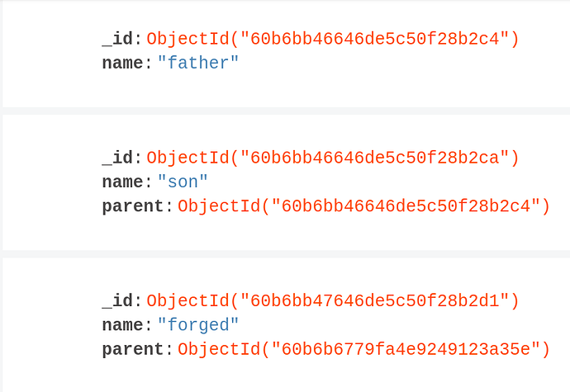Click the parent key in son document
The height and width of the screenshot is (392, 570).
[x=133, y=206]
